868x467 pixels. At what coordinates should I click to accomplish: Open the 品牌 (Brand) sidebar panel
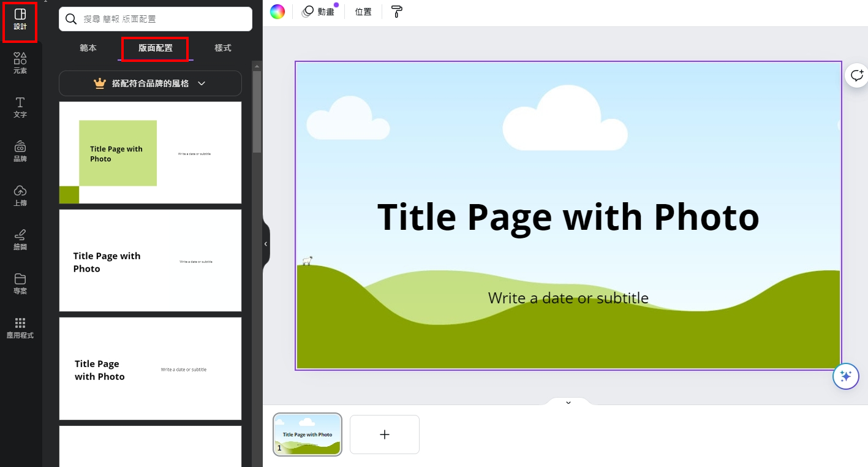[x=20, y=151]
